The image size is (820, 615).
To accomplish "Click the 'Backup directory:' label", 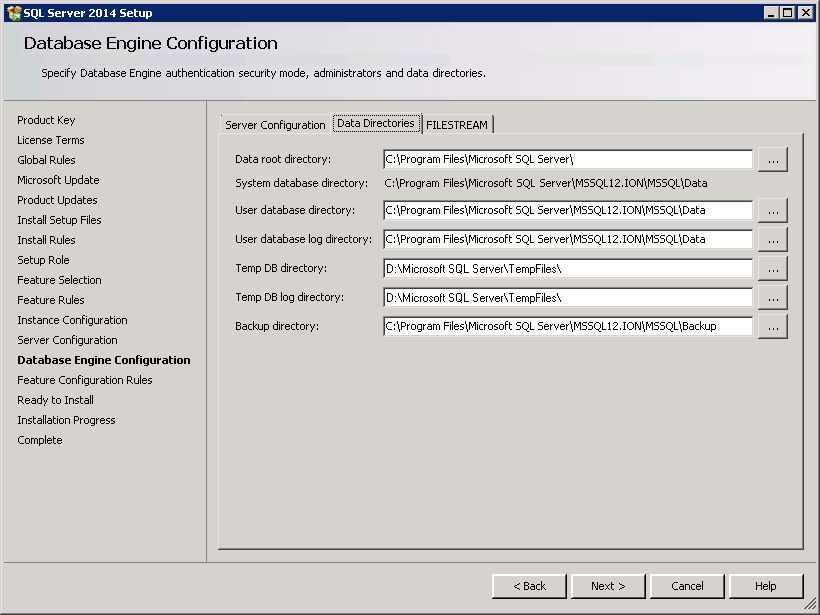I will [x=277, y=326].
